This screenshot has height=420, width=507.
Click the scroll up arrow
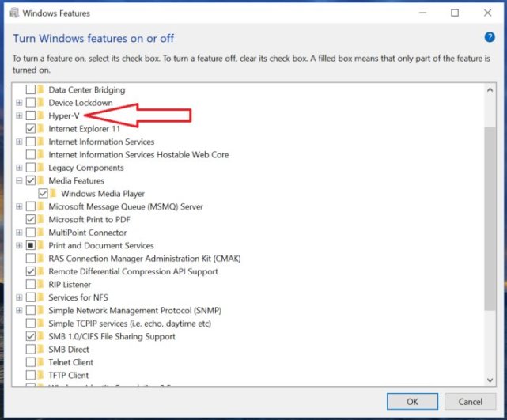tap(490, 90)
